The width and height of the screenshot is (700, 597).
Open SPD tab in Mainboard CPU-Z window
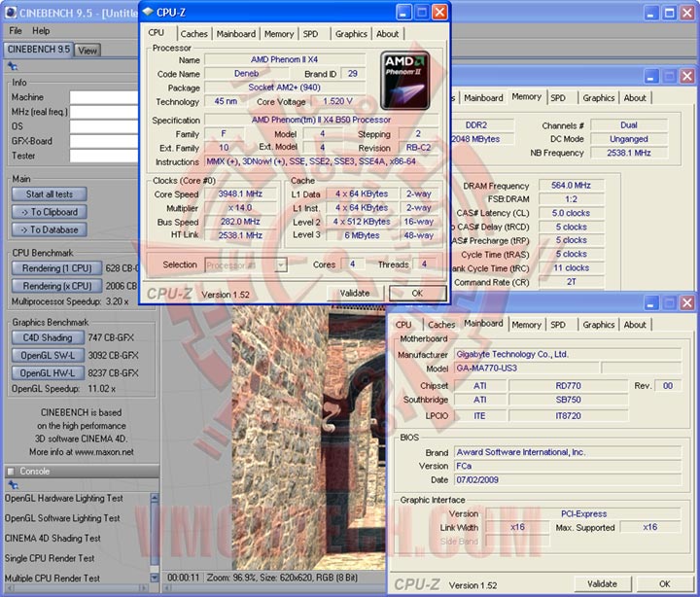(x=558, y=325)
